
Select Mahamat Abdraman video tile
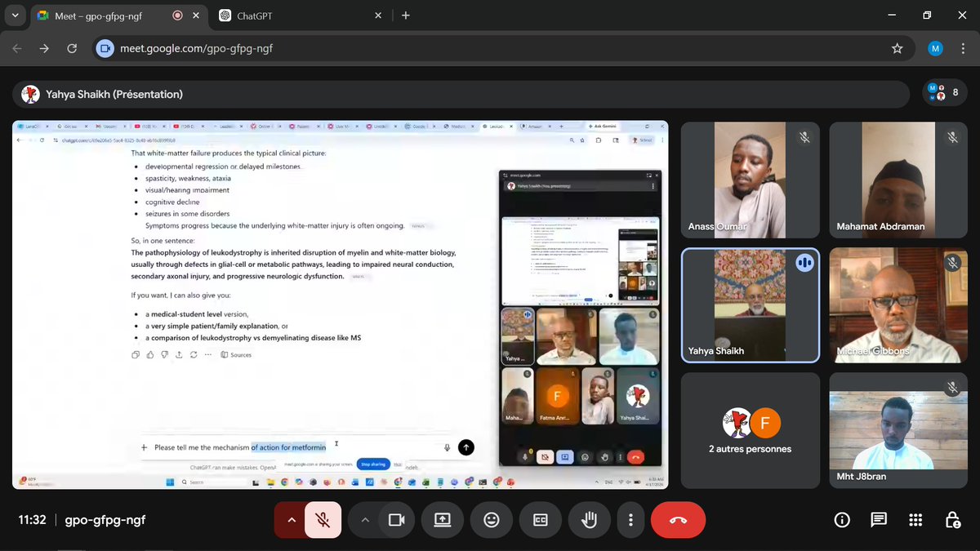(899, 180)
